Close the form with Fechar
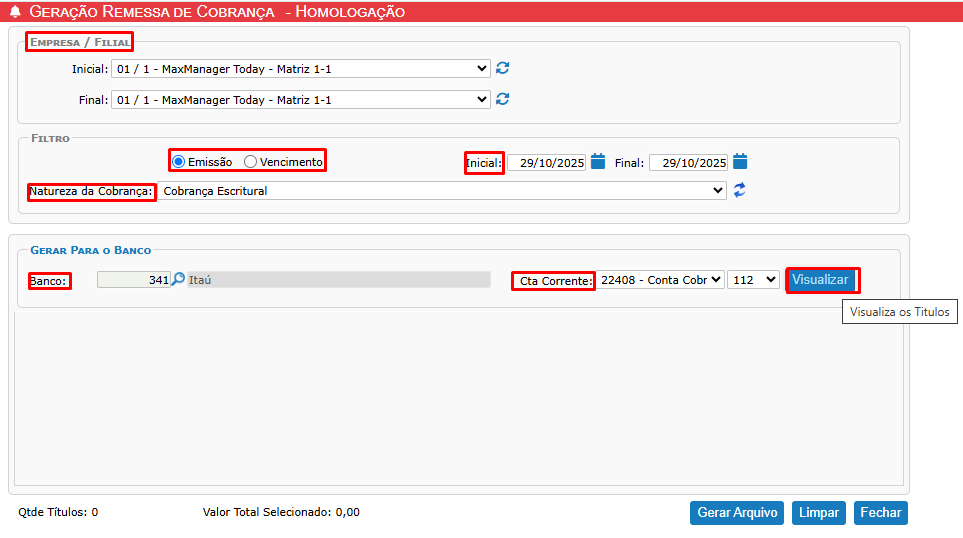The image size is (963, 538). coord(880,513)
